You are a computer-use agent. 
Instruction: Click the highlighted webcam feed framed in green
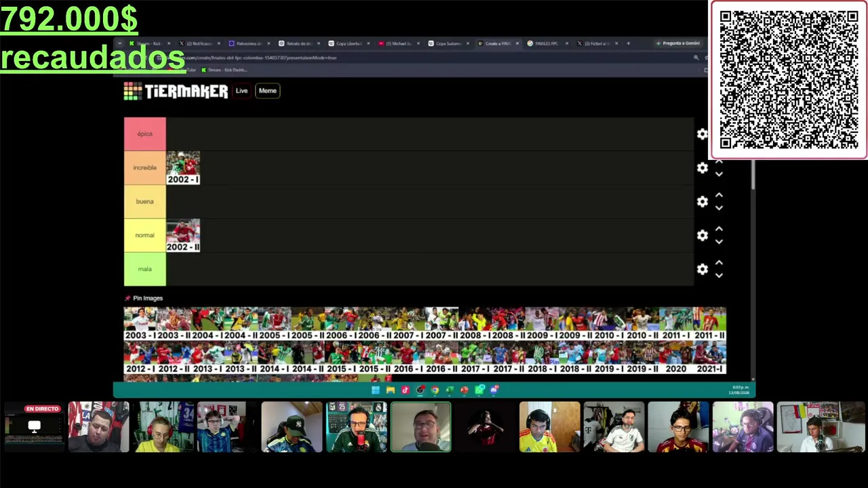coord(420,426)
